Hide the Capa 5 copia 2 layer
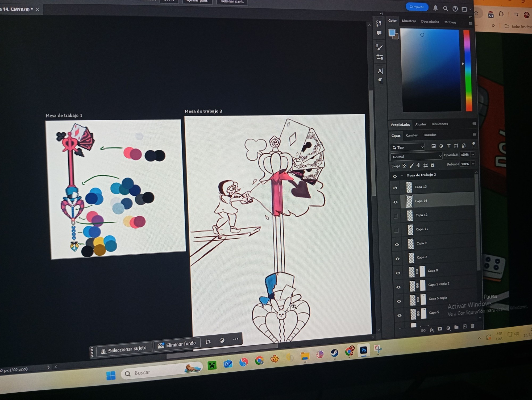This screenshot has height=400, width=532. (398, 287)
